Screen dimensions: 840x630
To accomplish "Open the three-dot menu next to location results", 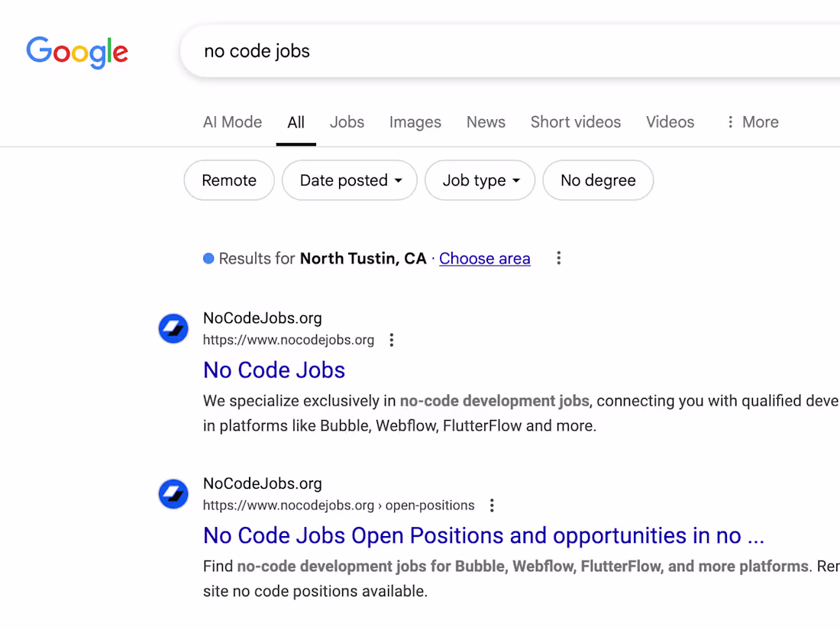I will [558, 258].
